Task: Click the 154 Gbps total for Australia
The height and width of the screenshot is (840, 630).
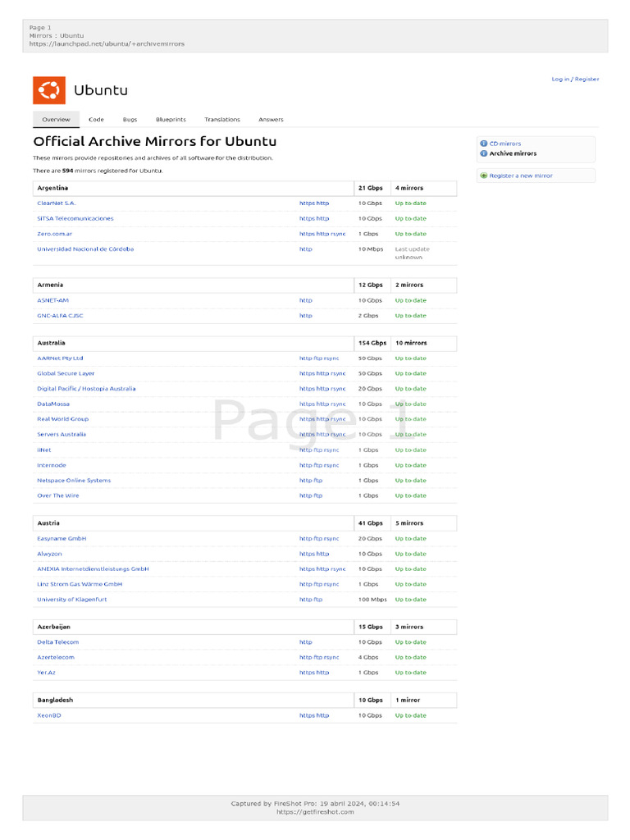Action: (x=372, y=343)
